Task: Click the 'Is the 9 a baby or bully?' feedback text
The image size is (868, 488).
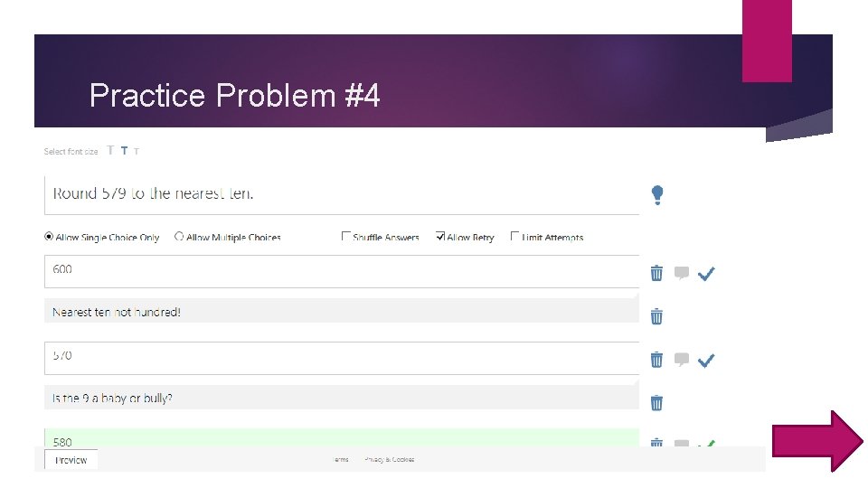Action: (x=112, y=399)
